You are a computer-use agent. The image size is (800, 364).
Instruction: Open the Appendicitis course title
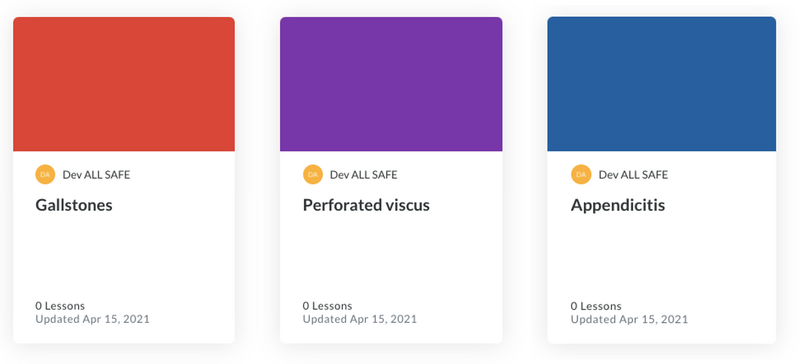tap(618, 205)
